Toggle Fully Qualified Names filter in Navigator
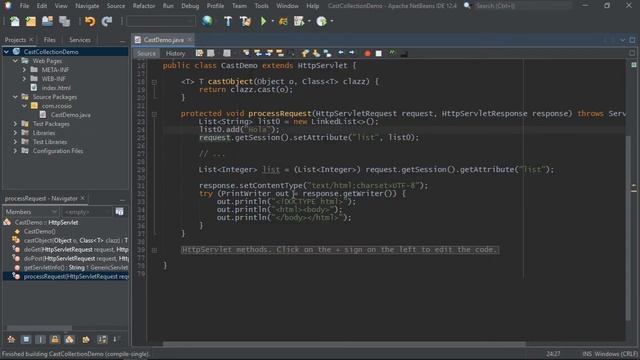This screenshot has width=640, height=360. coord(86,339)
